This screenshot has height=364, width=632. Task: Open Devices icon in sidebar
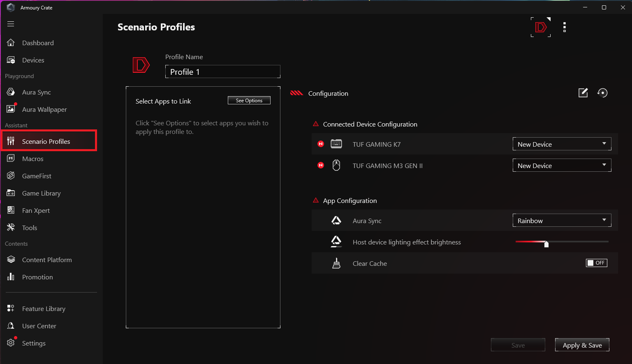click(11, 60)
